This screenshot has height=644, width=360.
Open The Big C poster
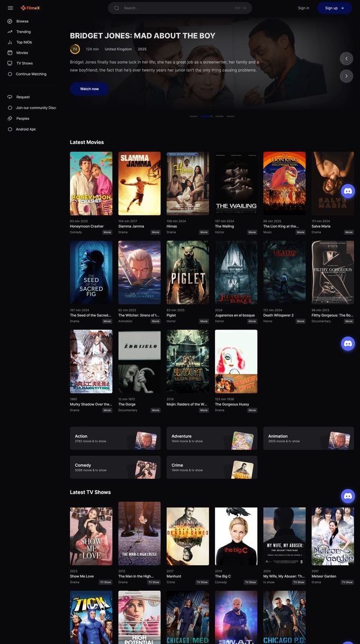tap(236, 536)
